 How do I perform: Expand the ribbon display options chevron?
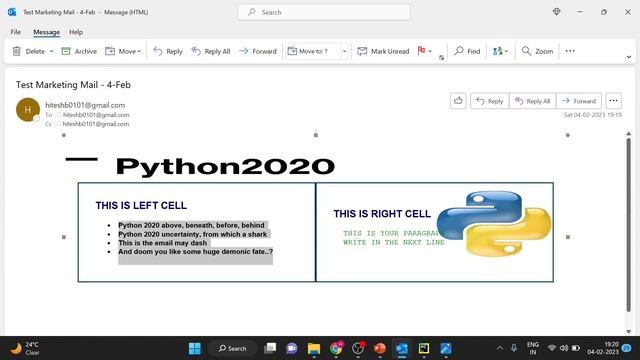(x=629, y=57)
